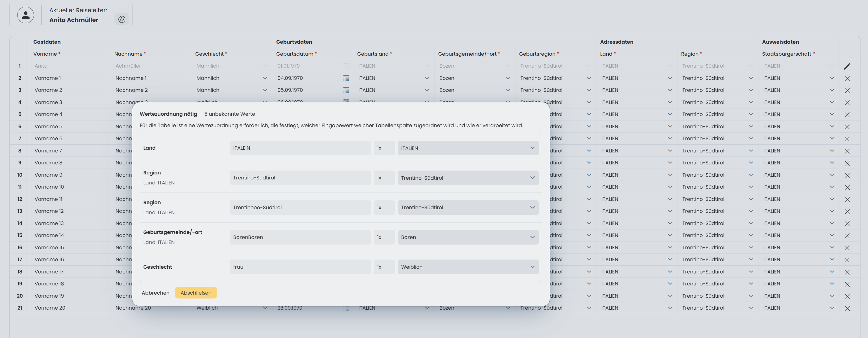868x338 pixels.
Task: Remove row 2 with the X icon
Action: click(x=847, y=78)
